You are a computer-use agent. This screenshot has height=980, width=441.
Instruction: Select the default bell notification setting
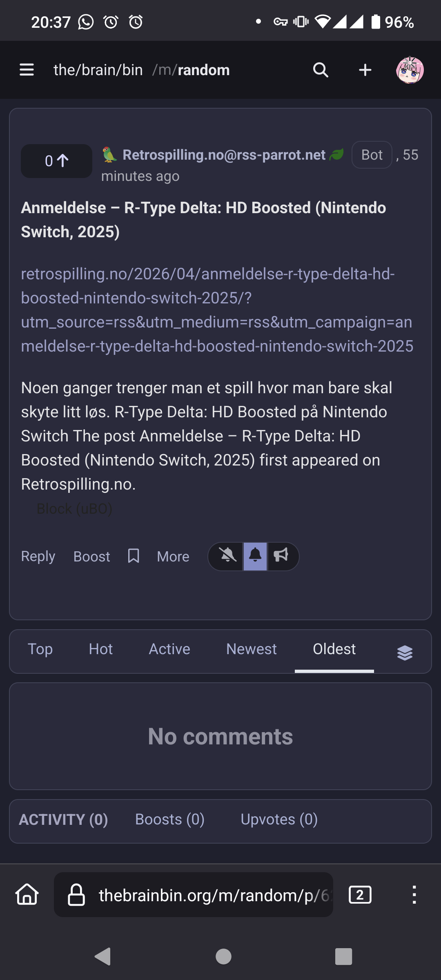click(x=255, y=556)
